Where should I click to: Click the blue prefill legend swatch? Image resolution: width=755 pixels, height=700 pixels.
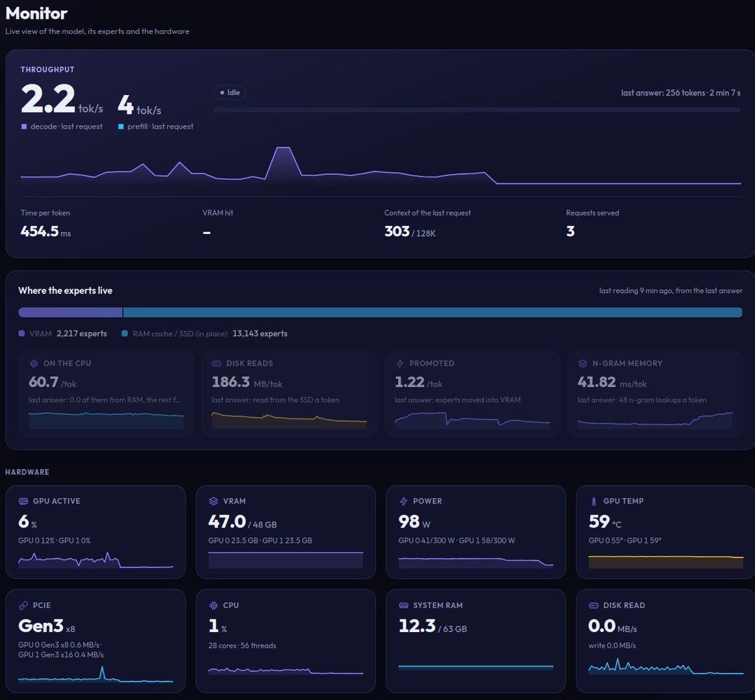pyautogui.click(x=121, y=126)
